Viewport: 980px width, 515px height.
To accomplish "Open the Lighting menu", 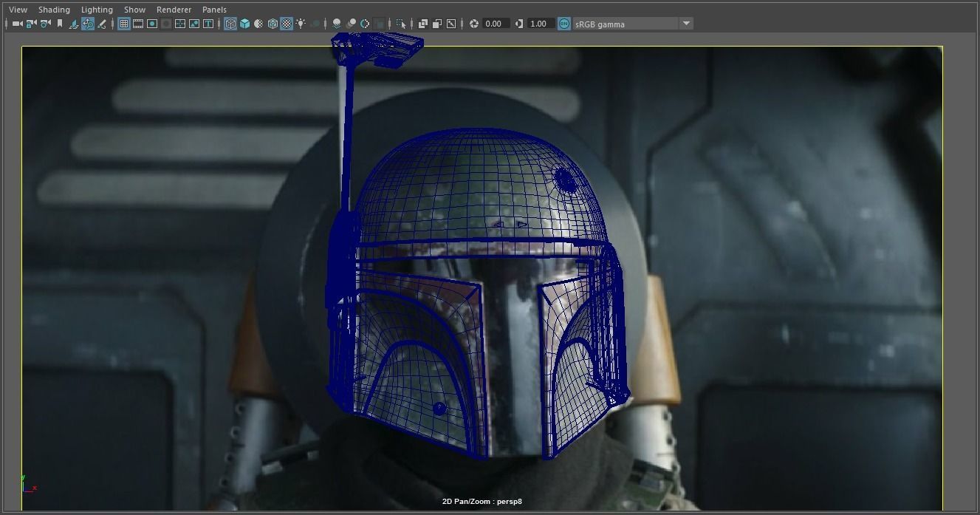I will click(x=97, y=10).
